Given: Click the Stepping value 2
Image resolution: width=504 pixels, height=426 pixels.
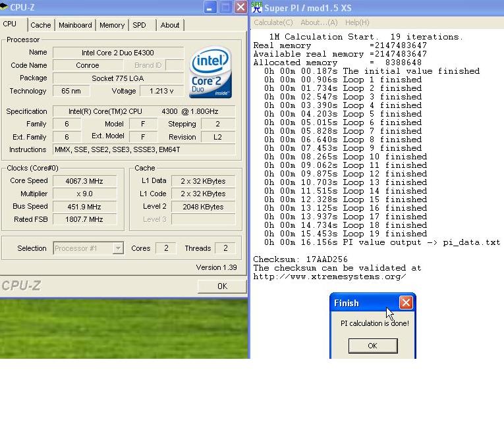Looking at the screenshot, I should click(x=217, y=124).
